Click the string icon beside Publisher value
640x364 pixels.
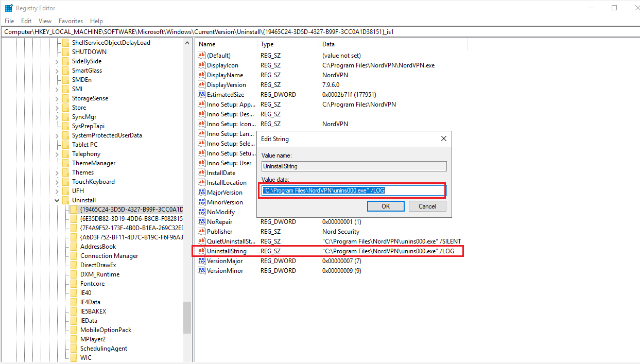point(202,232)
